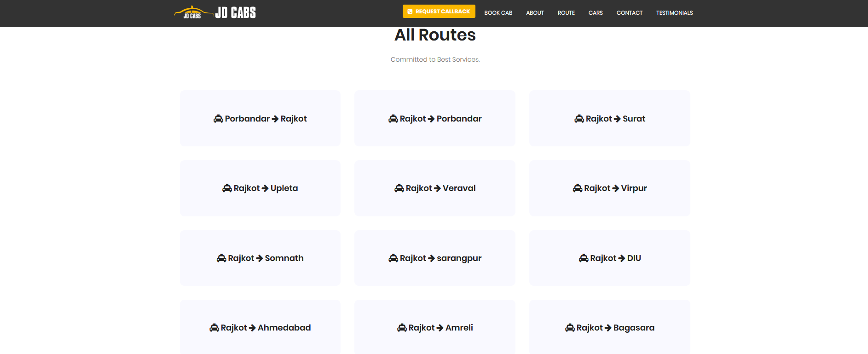The image size is (868, 354).
Task: Click taxi icon on Rajkot to Surat card
Action: coord(579,119)
